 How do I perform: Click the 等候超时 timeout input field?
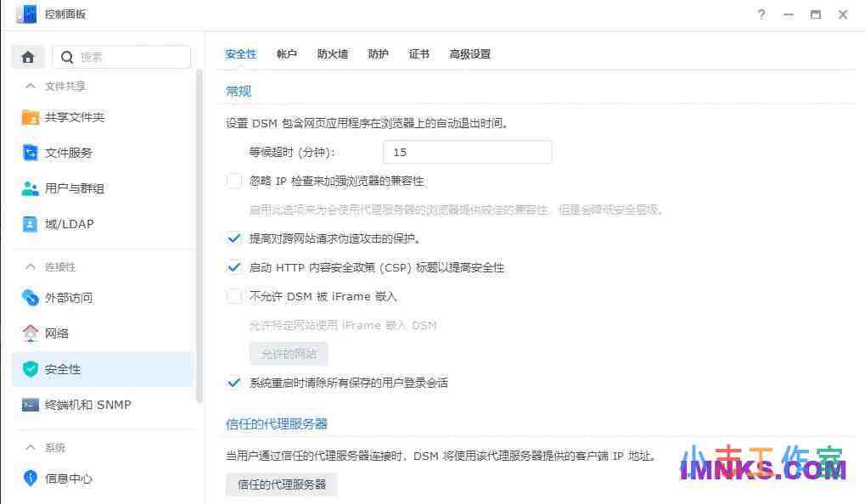[467, 152]
